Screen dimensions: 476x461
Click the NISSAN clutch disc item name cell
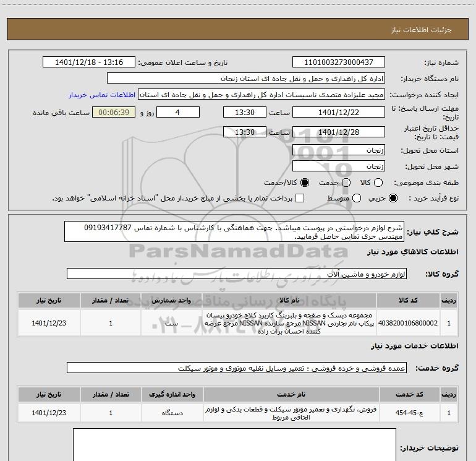pos(289,323)
